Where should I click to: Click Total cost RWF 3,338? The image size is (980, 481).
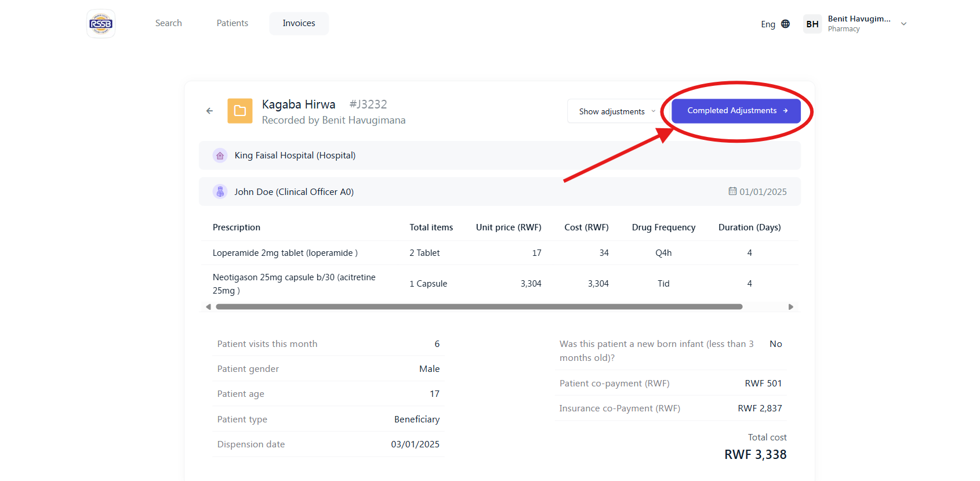pos(756,454)
